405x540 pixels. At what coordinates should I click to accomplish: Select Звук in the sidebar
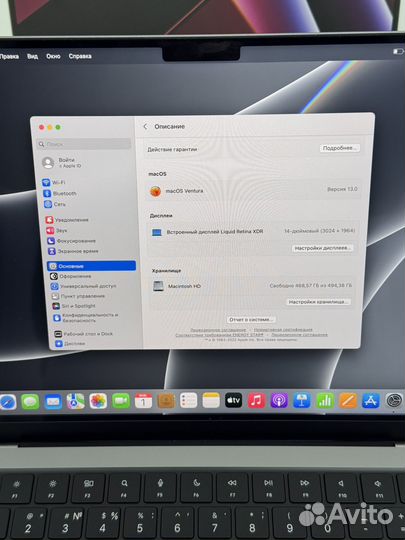click(57, 230)
